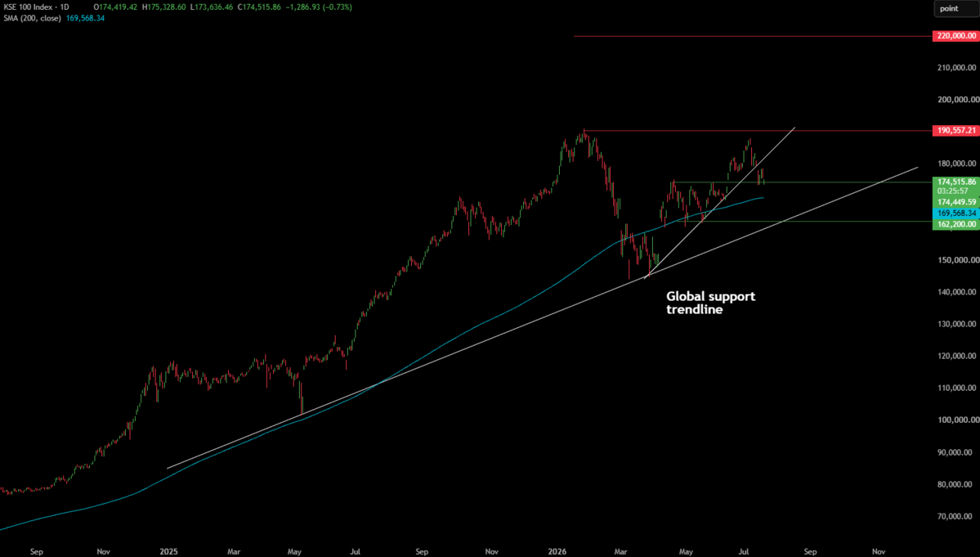Image resolution: width=980 pixels, height=557 pixels.
Task: Click the Nov label at the far right of time axis
Action: point(879,551)
